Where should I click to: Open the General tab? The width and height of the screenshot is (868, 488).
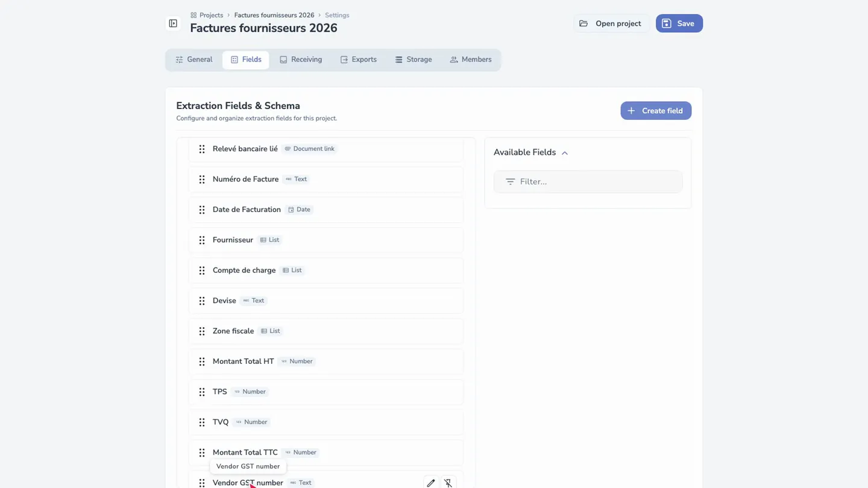194,60
